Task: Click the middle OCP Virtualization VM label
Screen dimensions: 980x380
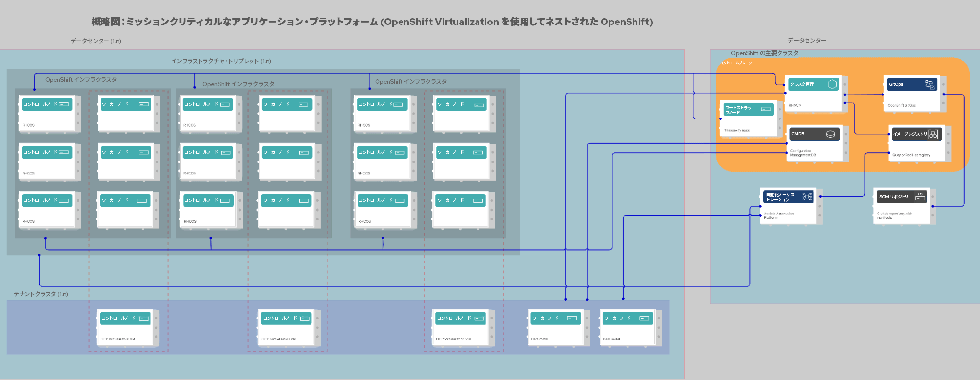Action: (278, 339)
